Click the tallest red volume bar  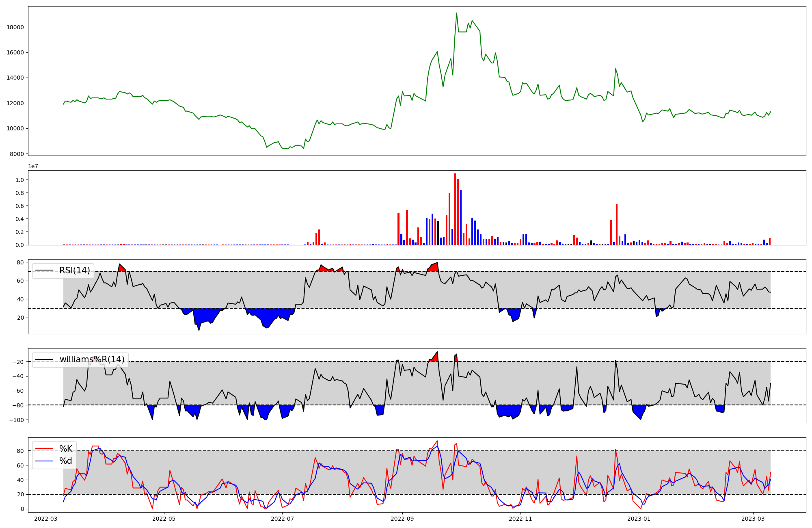point(455,209)
